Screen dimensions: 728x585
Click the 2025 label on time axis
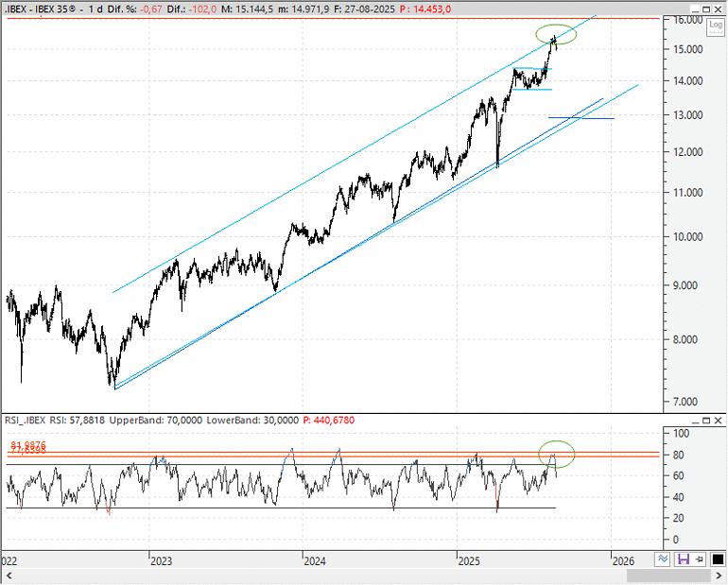coord(469,561)
